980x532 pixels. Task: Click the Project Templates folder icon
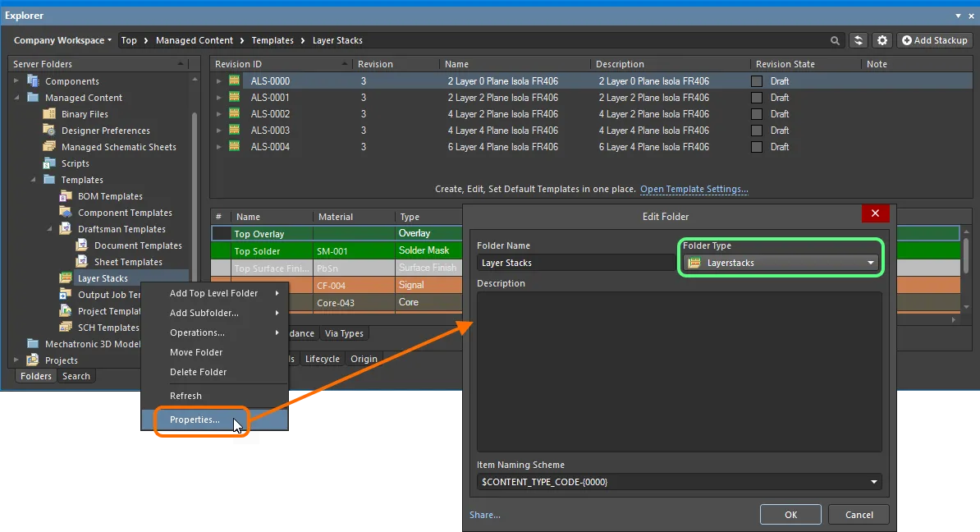pos(66,310)
